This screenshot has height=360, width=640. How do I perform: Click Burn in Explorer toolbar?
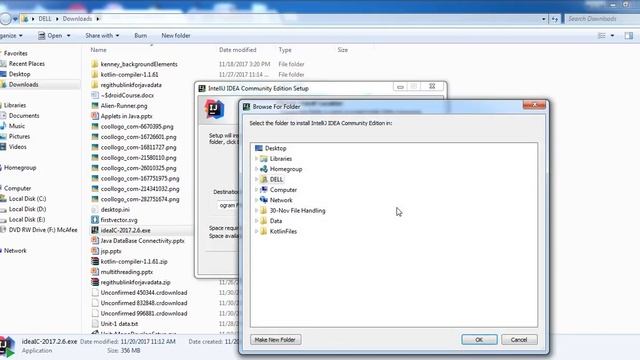tap(140, 36)
